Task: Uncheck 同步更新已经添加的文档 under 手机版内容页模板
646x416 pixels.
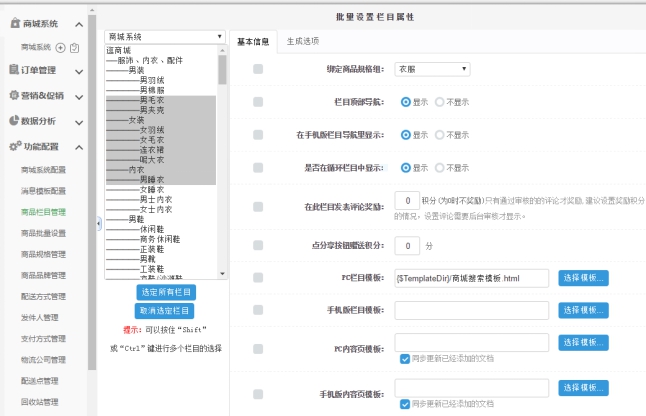Action: click(x=405, y=404)
